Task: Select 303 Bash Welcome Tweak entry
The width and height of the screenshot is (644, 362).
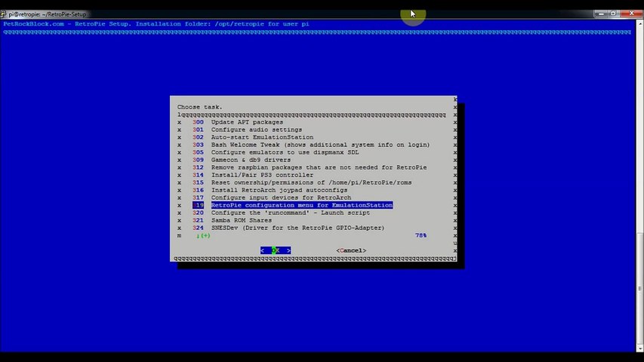Action: (x=311, y=145)
